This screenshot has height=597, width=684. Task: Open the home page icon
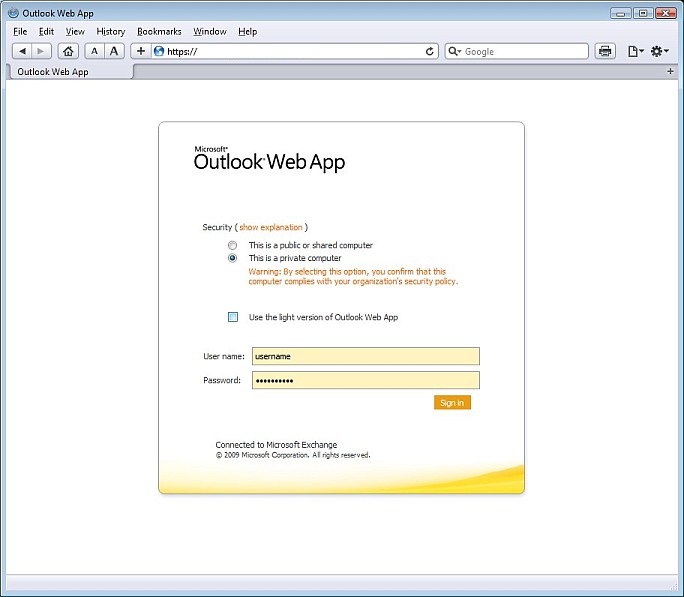pos(68,51)
